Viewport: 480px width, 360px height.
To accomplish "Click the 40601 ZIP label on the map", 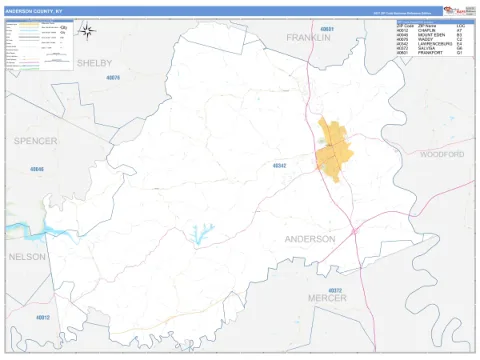I will (x=327, y=29).
